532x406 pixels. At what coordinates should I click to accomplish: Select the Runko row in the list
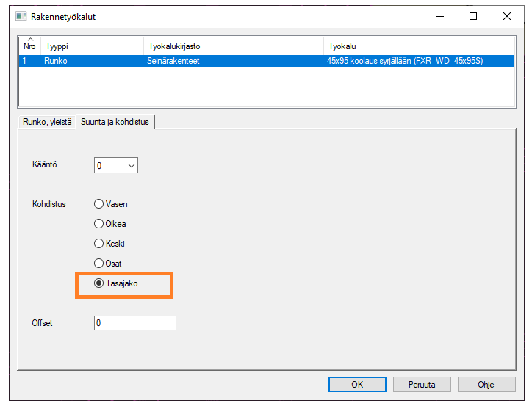(x=56, y=62)
